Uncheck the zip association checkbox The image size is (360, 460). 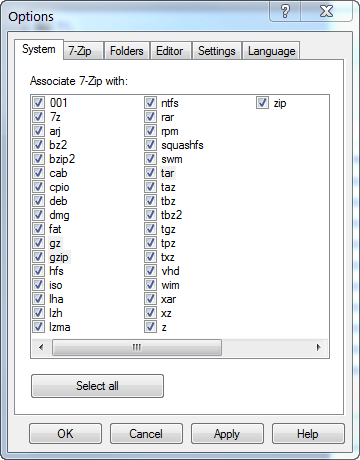tap(262, 103)
